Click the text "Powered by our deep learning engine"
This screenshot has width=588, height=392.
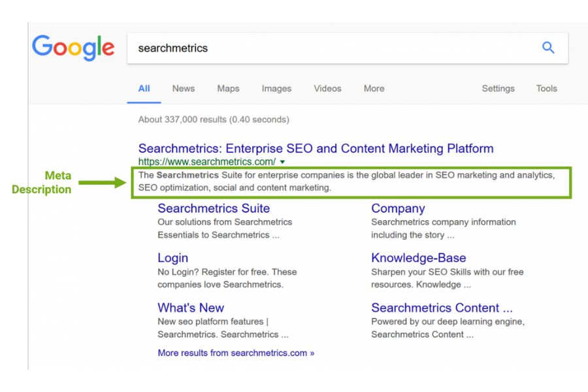click(x=448, y=321)
